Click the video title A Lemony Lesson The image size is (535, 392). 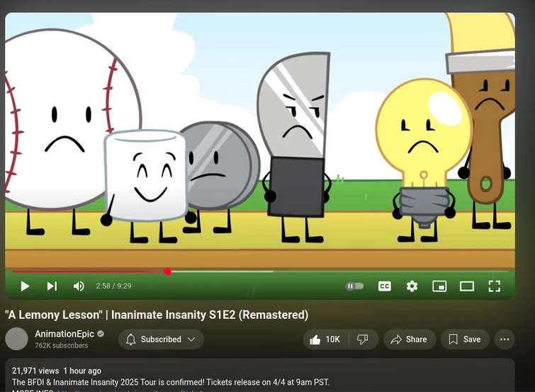pyautogui.click(x=157, y=315)
